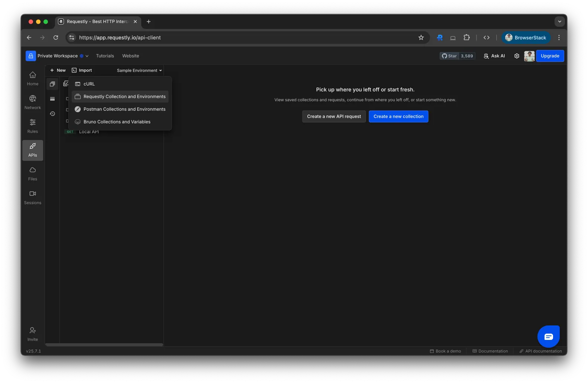Viewport: 588px width, 383px height.
Task: Click the address bar URL
Action: pos(120,38)
